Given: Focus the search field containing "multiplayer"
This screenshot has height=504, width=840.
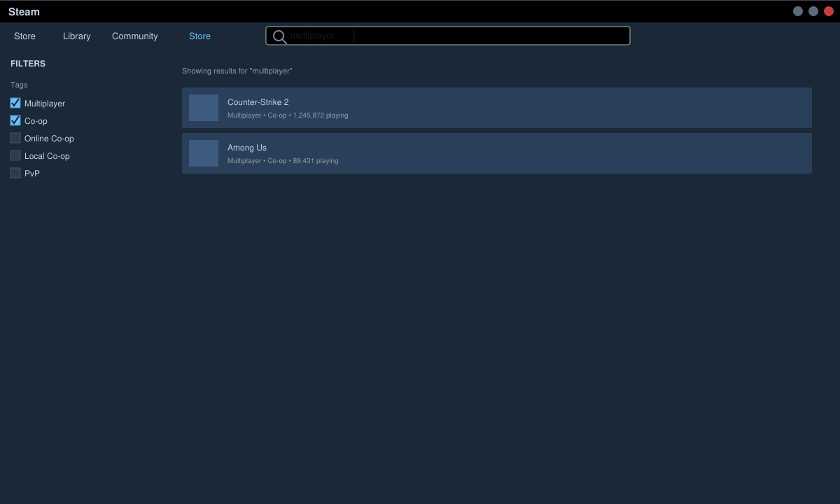Looking at the screenshot, I should [448, 36].
